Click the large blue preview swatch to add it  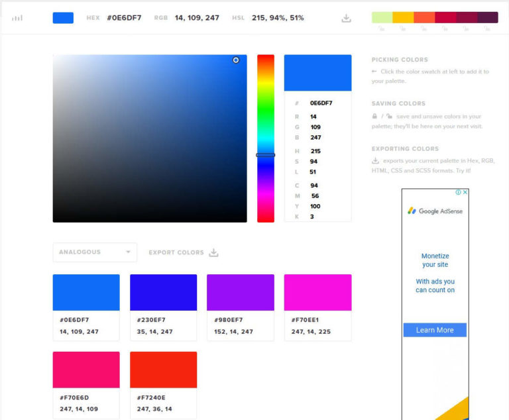317,73
